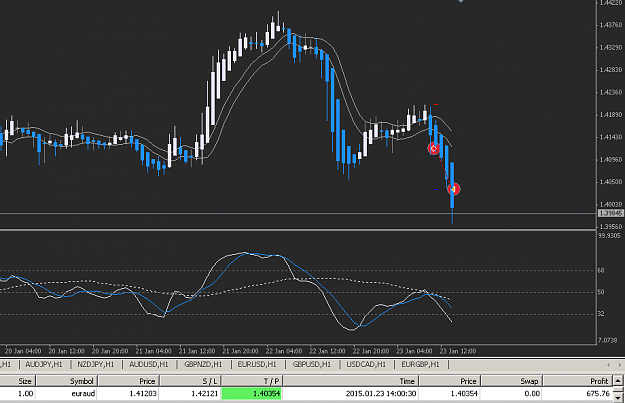The width and height of the screenshot is (625, 403).
Task: Select the AUDUSD,H1 chart tab
Action: pyautogui.click(x=149, y=364)
